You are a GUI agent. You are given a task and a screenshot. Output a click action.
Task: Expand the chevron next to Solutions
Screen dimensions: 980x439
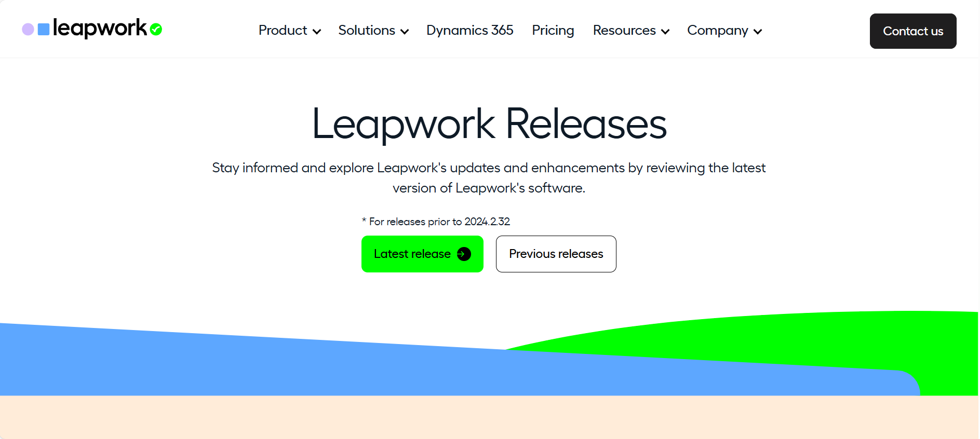coord(405,32)
